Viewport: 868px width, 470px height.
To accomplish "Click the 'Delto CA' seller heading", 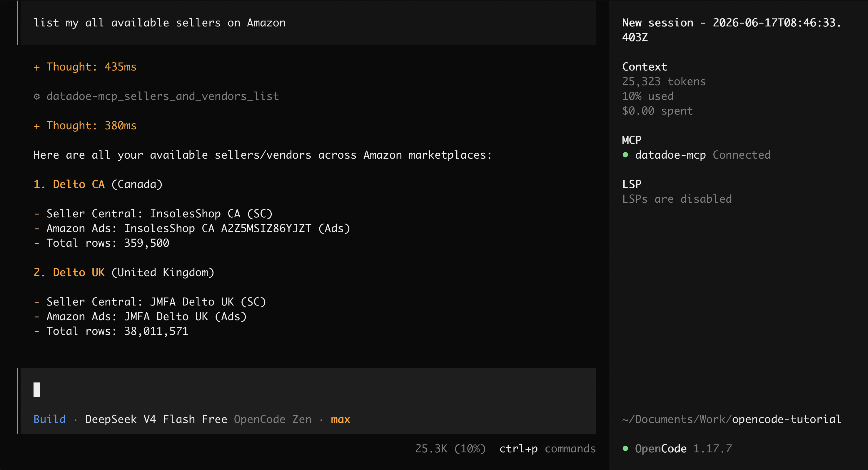I will coord(79,184).
